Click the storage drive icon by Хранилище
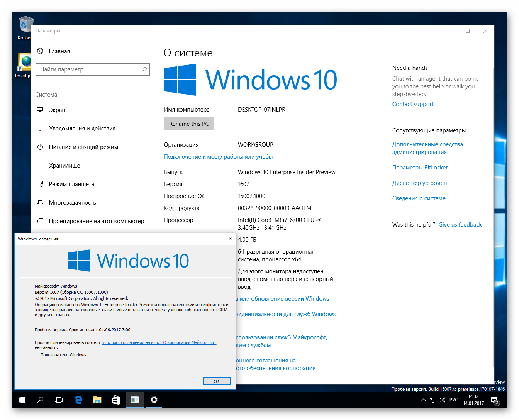 (x=40, y=165)
